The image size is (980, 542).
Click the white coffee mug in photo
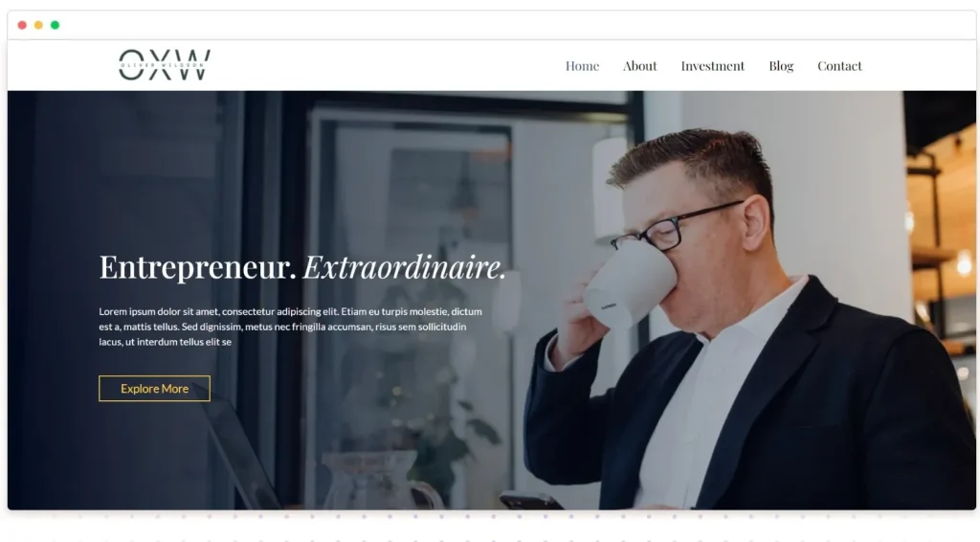tap(630, 284)
